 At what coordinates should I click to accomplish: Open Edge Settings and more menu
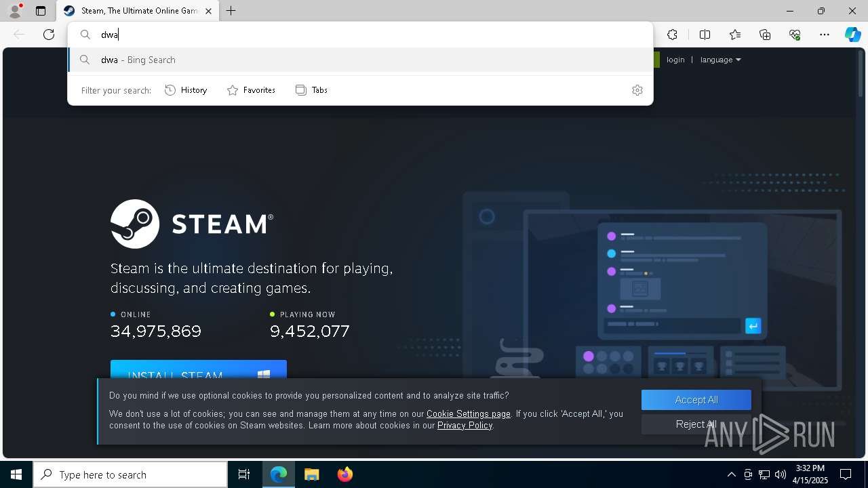[x=825, y=35]
